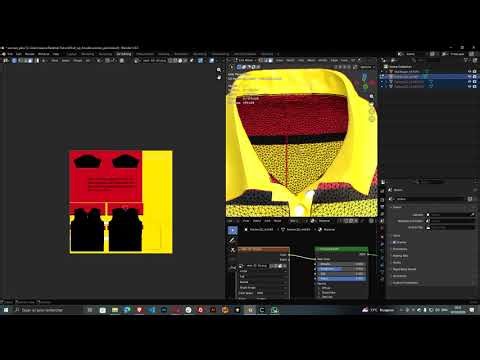The height and width of the screenshot is (360, 480).
Task: Open the Image menu in UV editor
Action: (77, 61)
